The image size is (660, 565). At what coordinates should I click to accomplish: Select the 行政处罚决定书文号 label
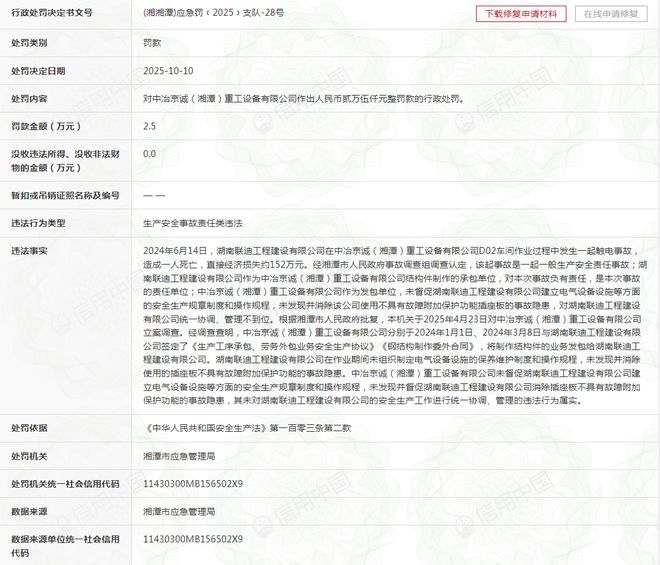tap(52, 13)
